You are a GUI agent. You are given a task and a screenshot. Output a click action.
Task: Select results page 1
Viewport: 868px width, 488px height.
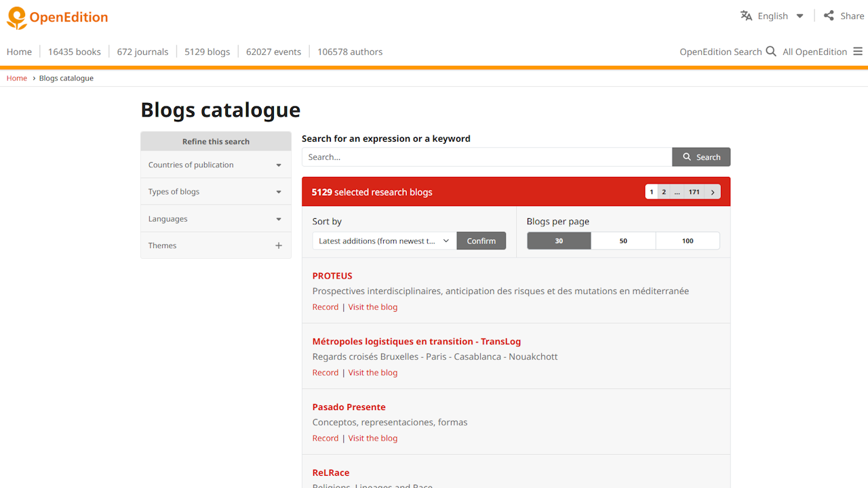point(652,192)
